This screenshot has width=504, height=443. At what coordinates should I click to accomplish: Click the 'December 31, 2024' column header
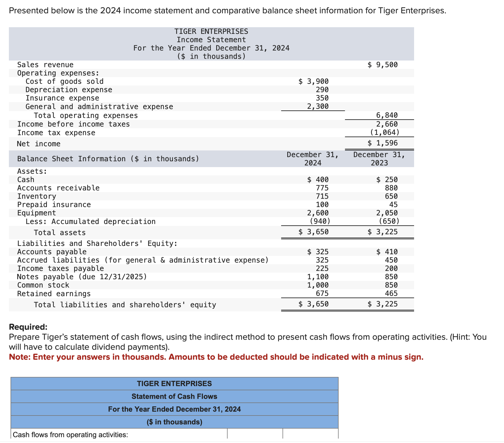[313, 159]
